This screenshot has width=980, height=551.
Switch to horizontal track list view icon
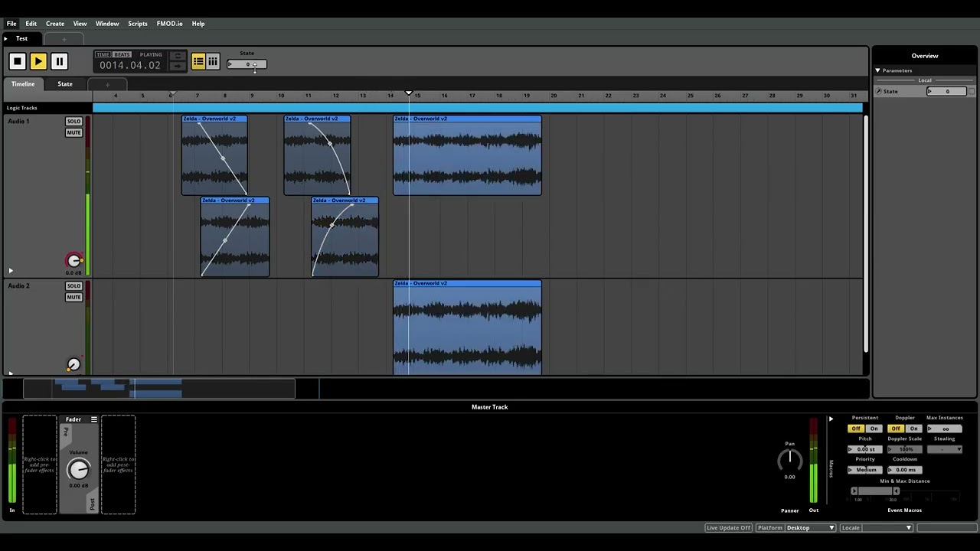(198, 62)
